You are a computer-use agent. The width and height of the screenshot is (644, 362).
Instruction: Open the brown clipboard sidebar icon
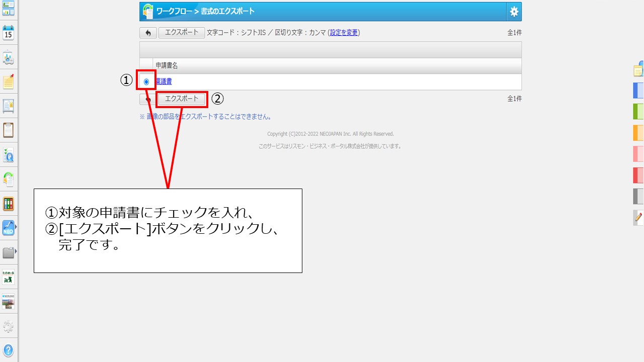pyautogui.click(x=8, y=130)
